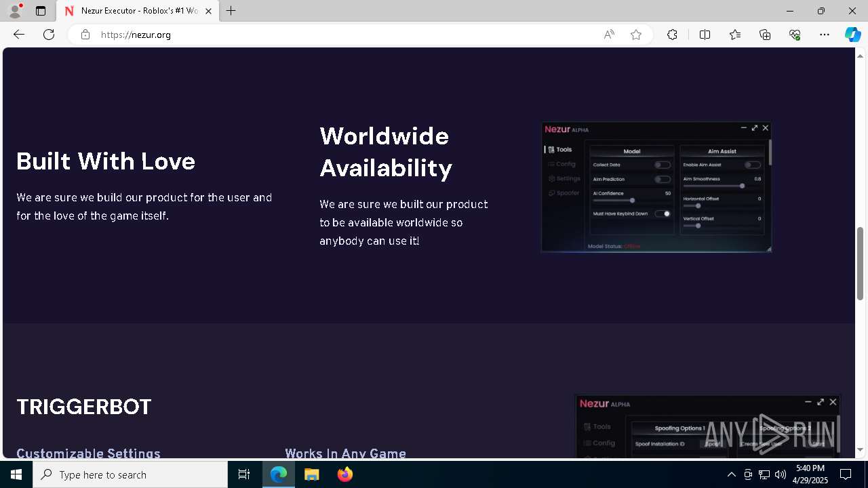Open the notification center
This screenshot has width=868, height=488.
(846, 474)
